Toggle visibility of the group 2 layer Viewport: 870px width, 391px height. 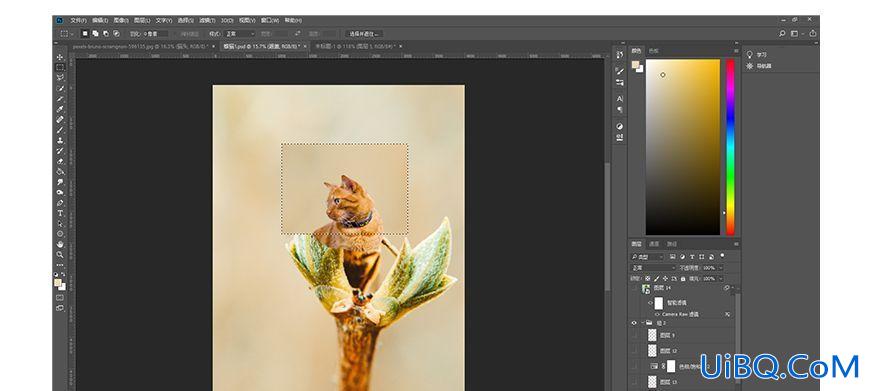634,323
